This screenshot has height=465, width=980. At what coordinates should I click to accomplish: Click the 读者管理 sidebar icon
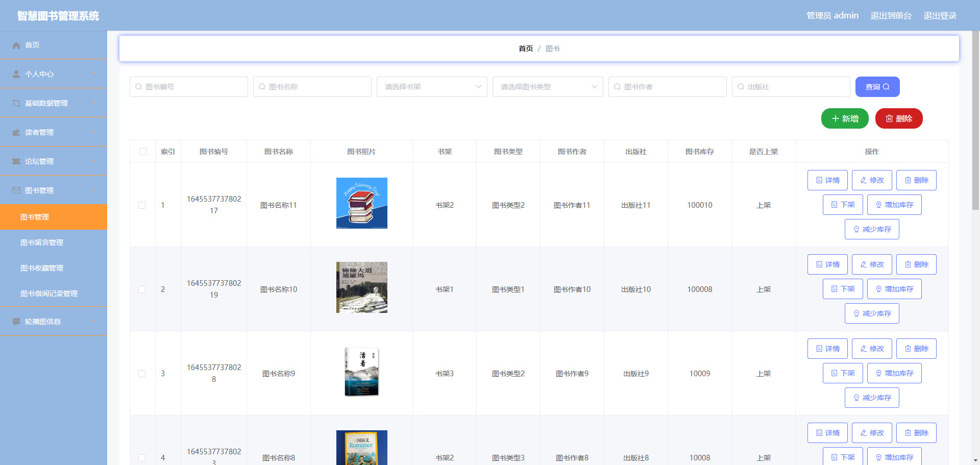tap(16, 132)
